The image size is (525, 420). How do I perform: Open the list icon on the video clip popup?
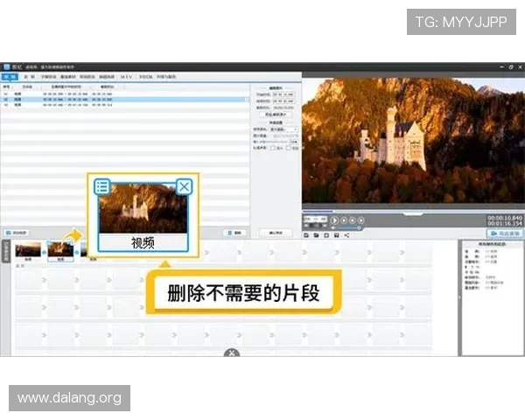pos(102,186)
